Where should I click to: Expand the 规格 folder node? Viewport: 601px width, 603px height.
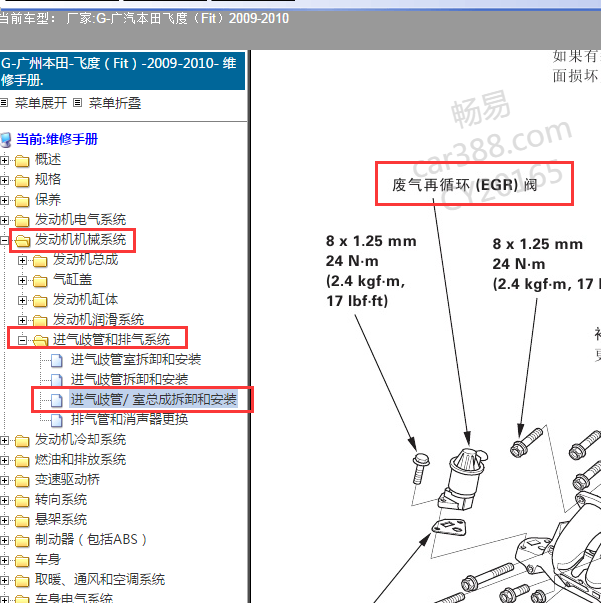4,180
